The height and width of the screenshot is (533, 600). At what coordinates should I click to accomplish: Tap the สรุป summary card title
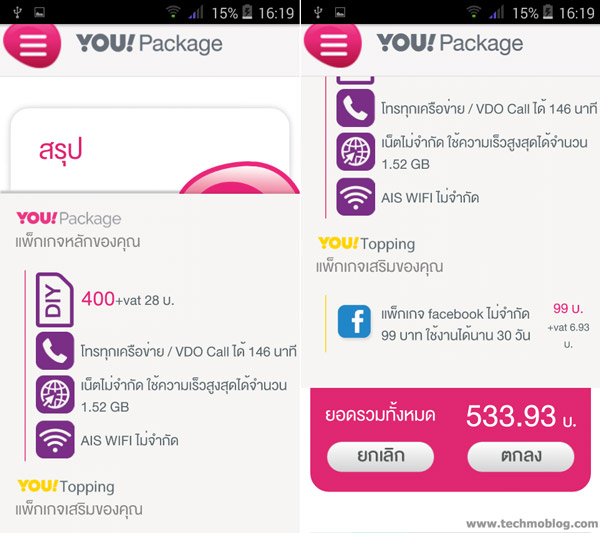[60, 150]
